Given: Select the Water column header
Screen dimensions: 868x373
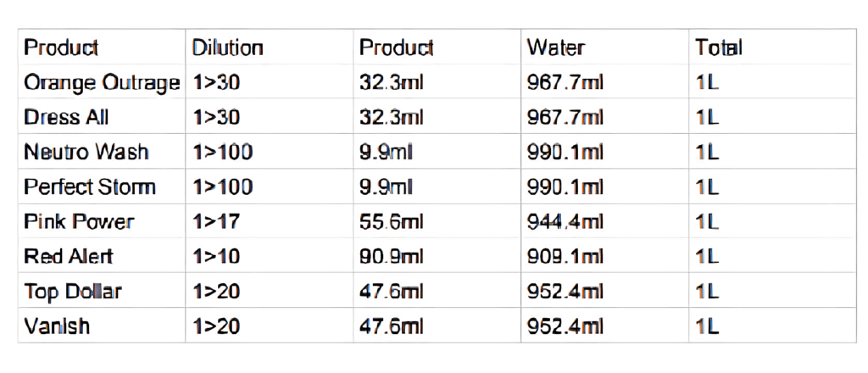Looking at the screenshot, I should [x=555, y=47].
